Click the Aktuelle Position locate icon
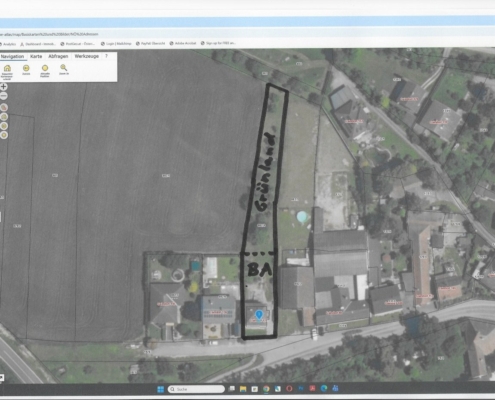The image size is (495, 400). pyautogui.click(x=45, y=68)
